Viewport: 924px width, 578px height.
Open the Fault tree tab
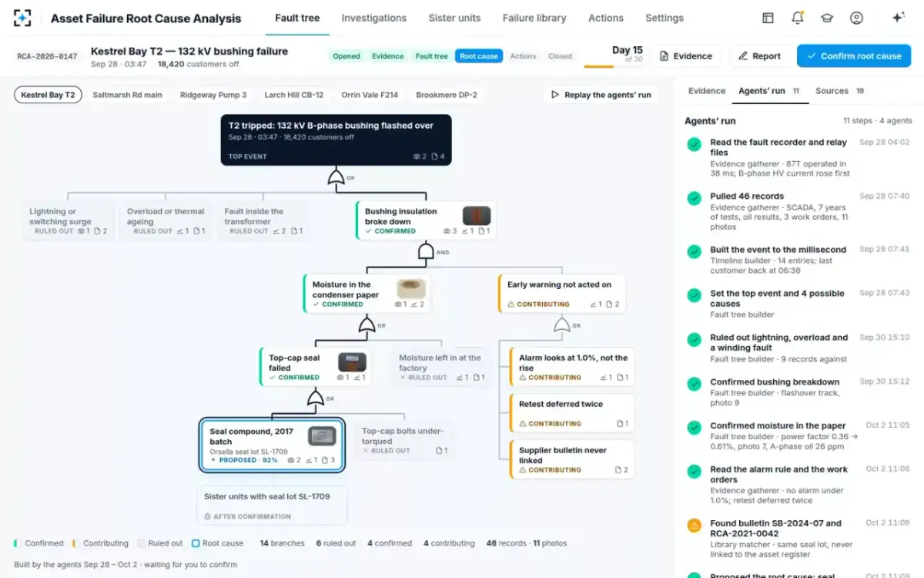click(x=297, y=18)
